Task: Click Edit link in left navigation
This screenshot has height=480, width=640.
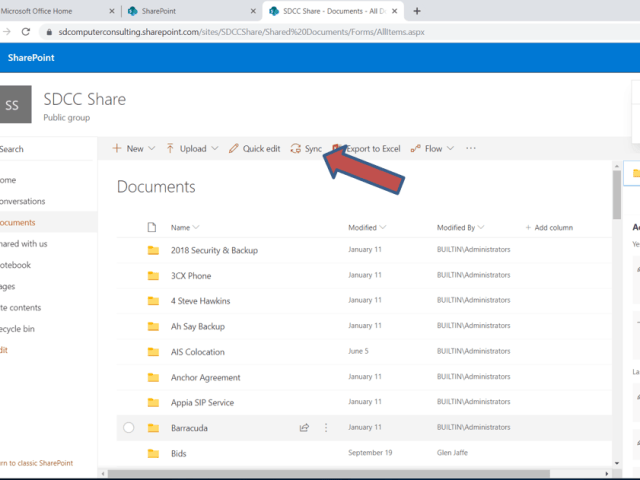Action: (4, 350)
